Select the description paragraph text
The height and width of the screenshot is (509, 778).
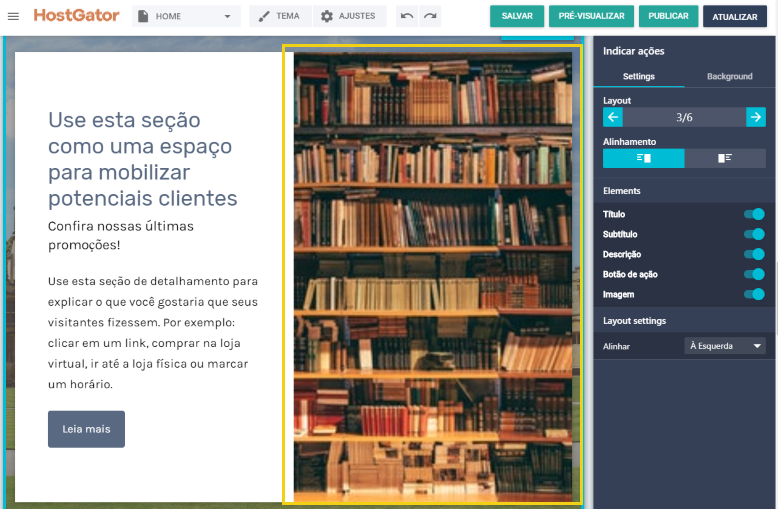click(153, 332)
